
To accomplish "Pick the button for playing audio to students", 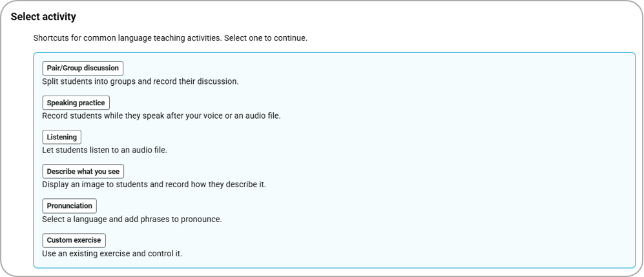I will click(62, 137).
